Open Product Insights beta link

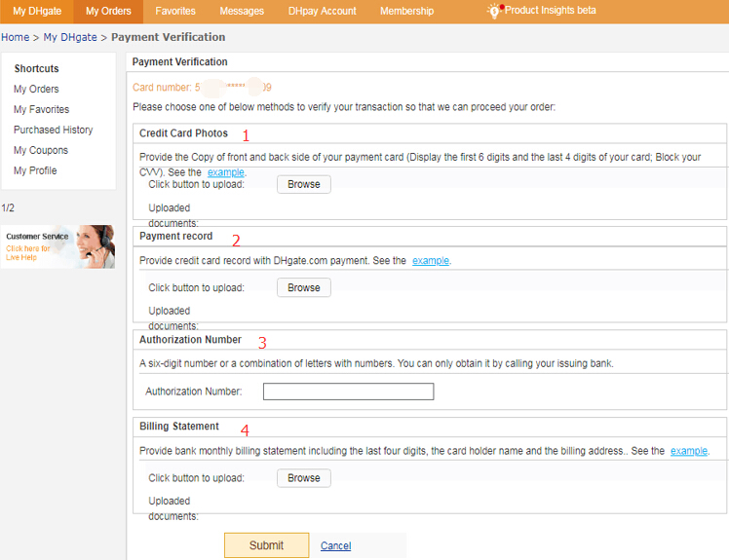click(550, 10)
